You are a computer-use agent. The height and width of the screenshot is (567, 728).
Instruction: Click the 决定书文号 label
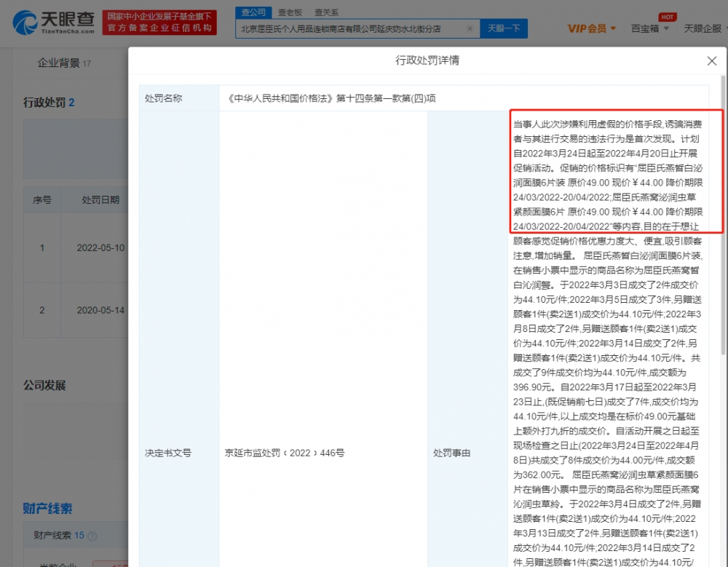(x=167, y=453)
